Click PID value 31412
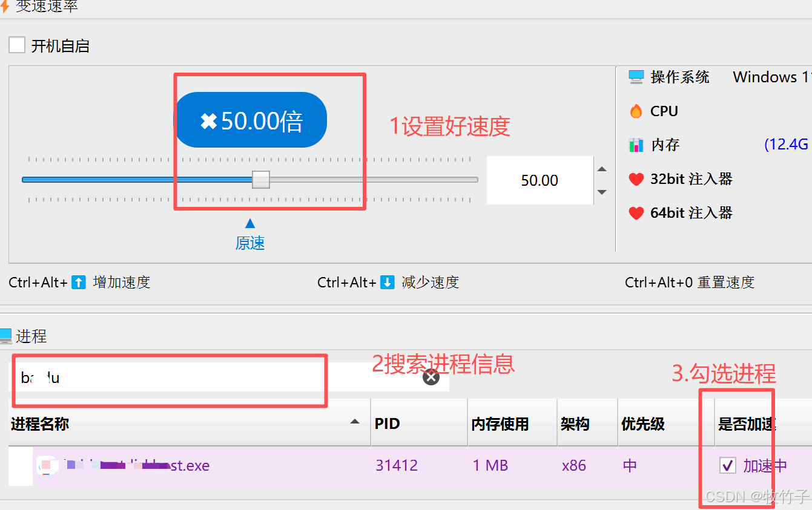The width and height of the screenshot is (812, 510). pyautogui.click(x=397, y=465)
